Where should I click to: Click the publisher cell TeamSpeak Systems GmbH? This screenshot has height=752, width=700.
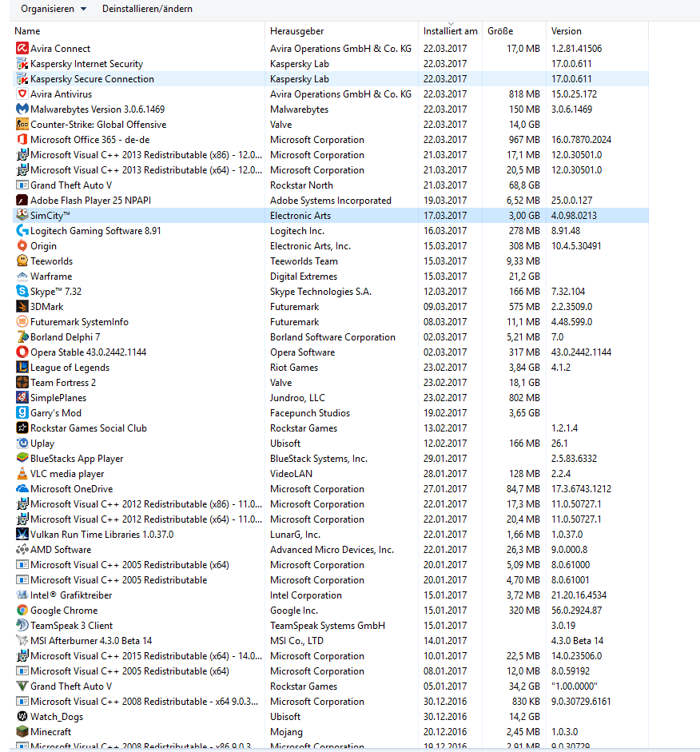(328, 626)
